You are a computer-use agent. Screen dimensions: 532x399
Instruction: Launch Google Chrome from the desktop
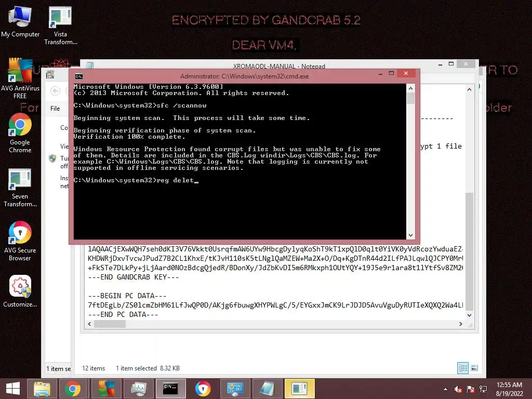pyautogui.click(x=20, y=133)
